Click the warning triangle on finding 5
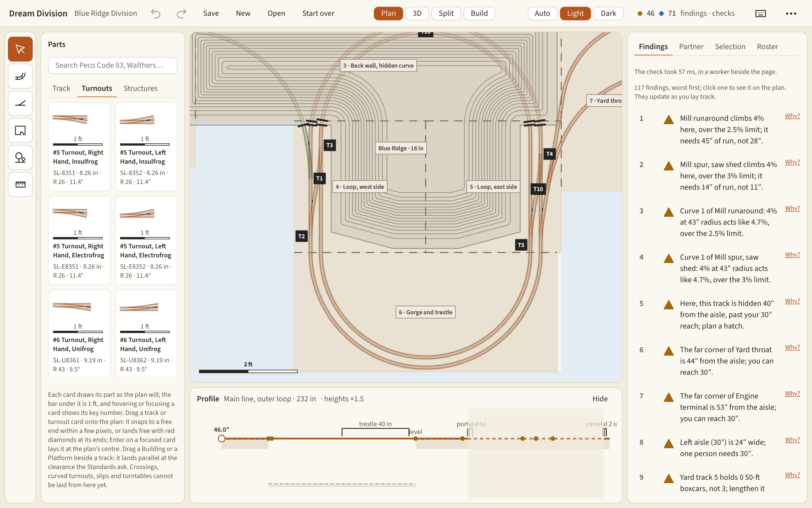Screen dimensions: 812x508 tap(669, 305)
